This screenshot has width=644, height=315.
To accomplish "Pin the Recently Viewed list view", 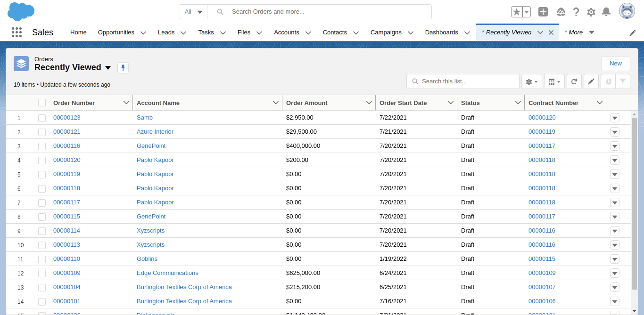I will pyautogui.click(x=123, y=68).
